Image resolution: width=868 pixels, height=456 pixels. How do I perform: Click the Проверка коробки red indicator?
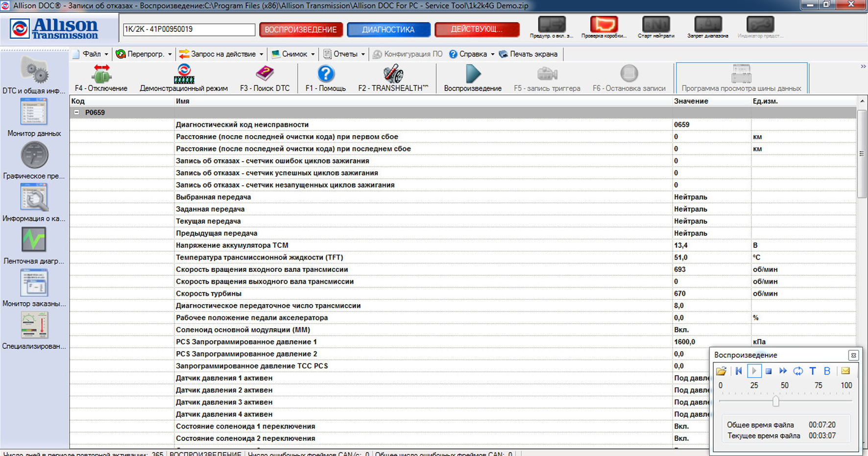coord(603,25)
